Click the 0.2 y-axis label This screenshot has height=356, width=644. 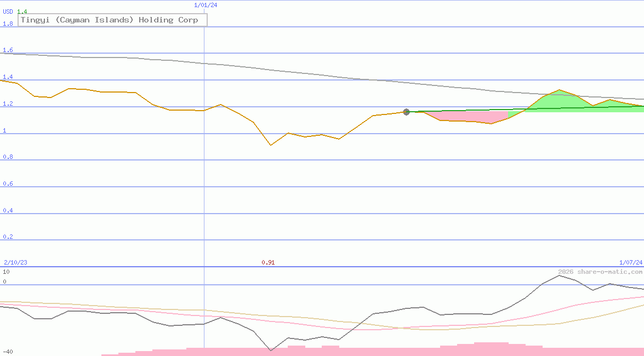[8, 237]
